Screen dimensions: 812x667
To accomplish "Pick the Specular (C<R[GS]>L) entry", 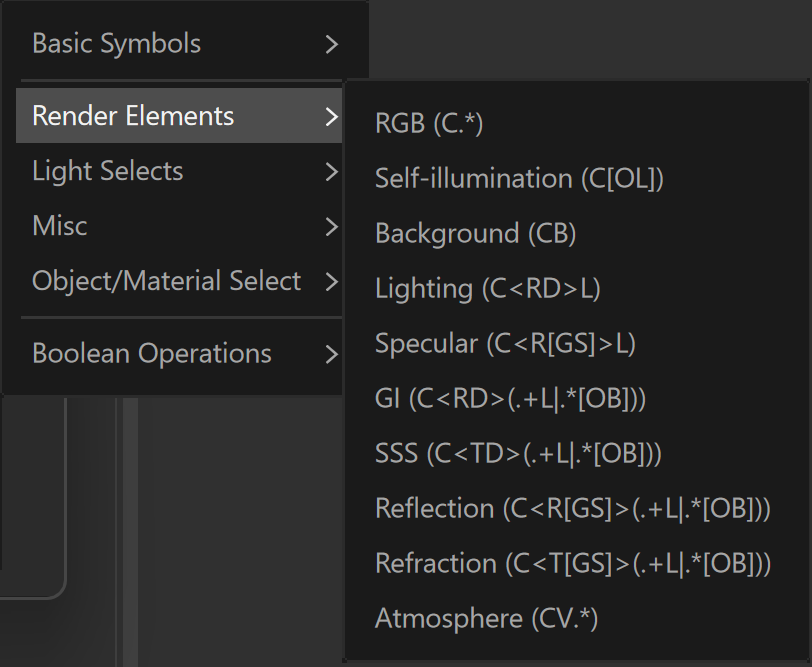I will 577,343.
